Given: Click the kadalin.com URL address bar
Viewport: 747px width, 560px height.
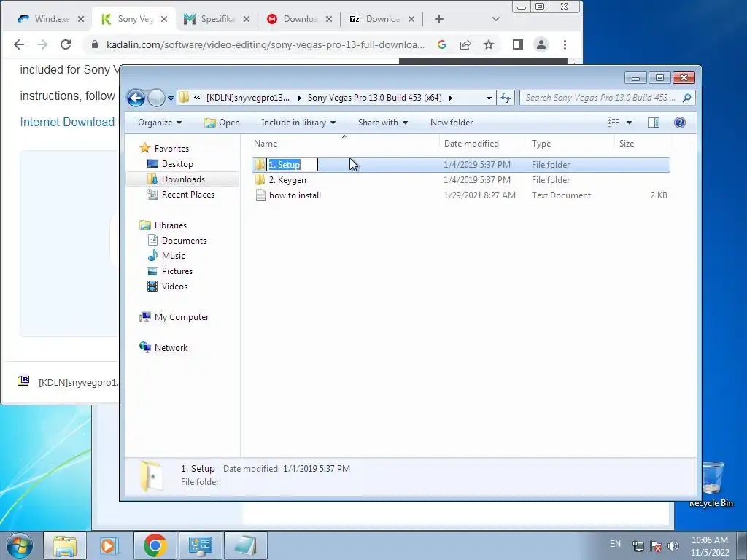Looking at the screenshot, I should 266,44.
